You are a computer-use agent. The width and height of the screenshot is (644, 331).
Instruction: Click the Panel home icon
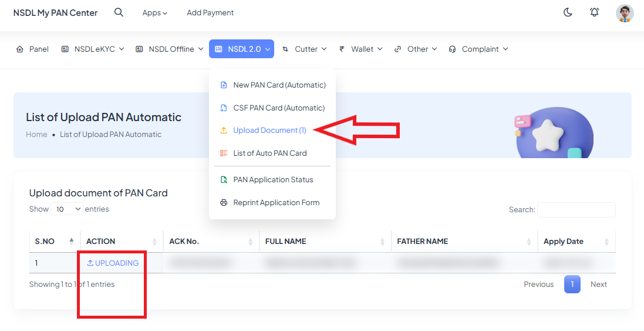(19, 49)
